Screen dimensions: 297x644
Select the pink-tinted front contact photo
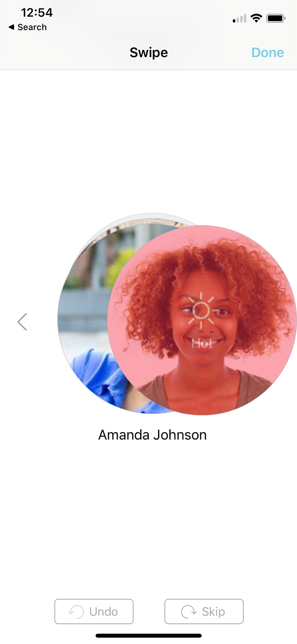pyautogui.click(x=202, y=320)
